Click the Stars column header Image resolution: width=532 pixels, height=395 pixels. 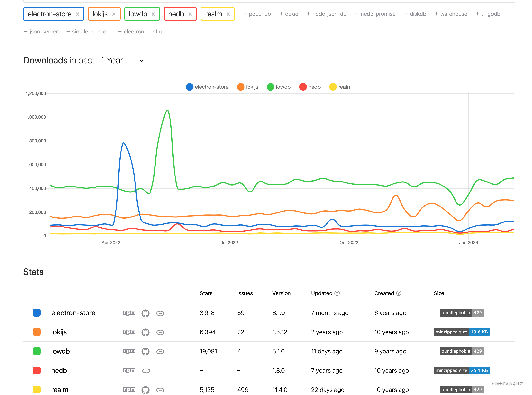pos(206,293)
